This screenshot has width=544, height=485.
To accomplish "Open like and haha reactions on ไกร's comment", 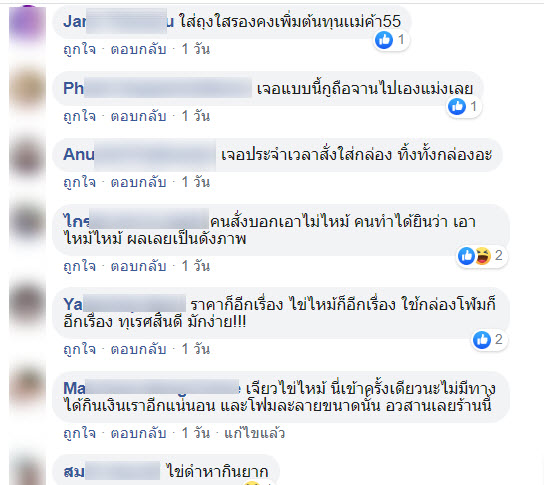I will [481, 256].
